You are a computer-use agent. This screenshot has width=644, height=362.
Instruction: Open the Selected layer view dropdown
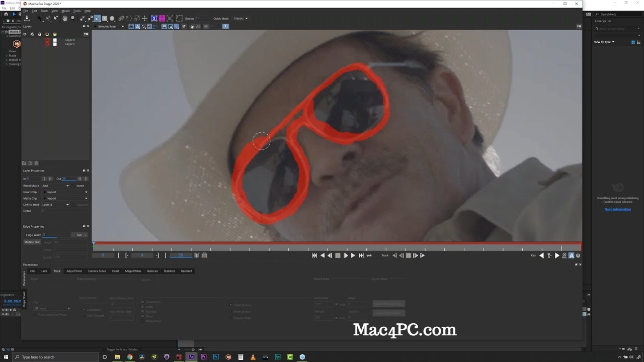coord(109,26)
